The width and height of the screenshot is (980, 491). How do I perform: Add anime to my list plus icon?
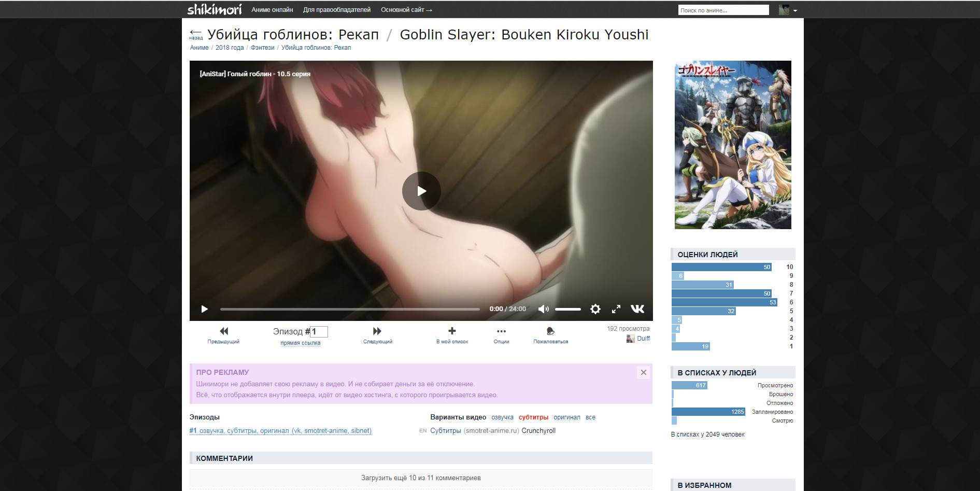(452, 331)
